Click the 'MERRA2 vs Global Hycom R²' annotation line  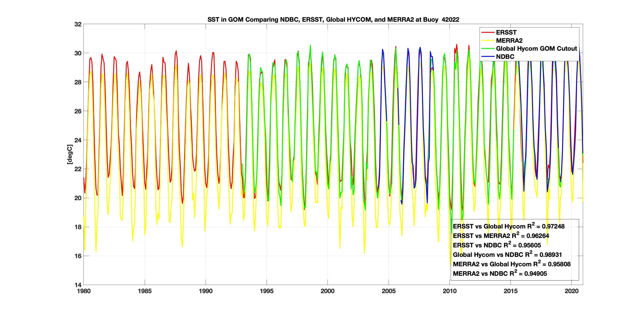tap(512, 264)
